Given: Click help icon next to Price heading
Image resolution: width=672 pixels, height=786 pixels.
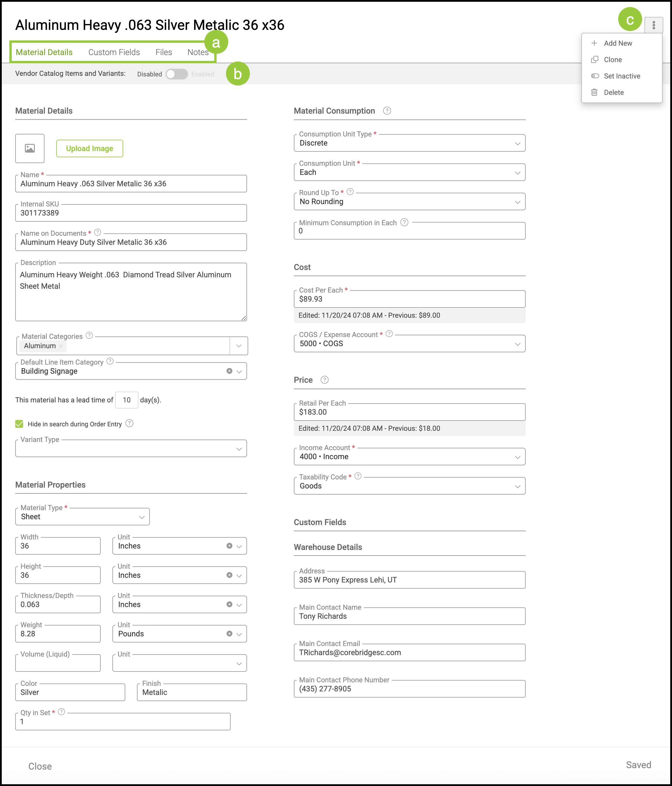Looking at the screenshot, I should [324, 380].
